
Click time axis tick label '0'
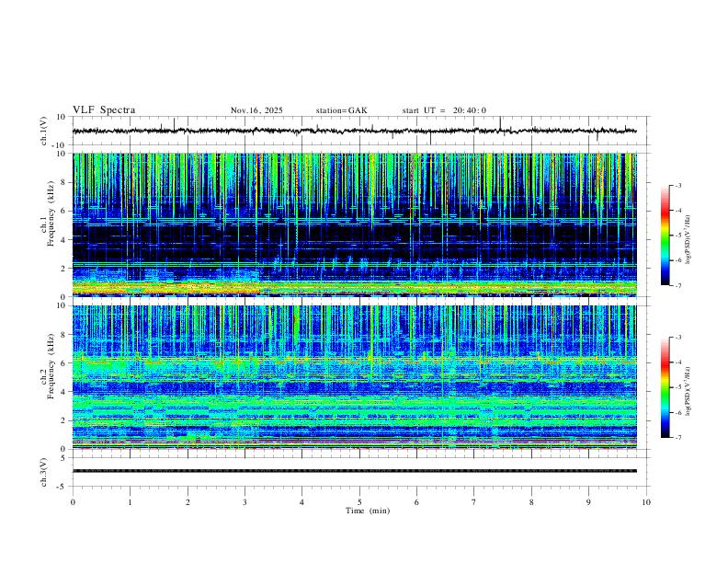[73, 502]
